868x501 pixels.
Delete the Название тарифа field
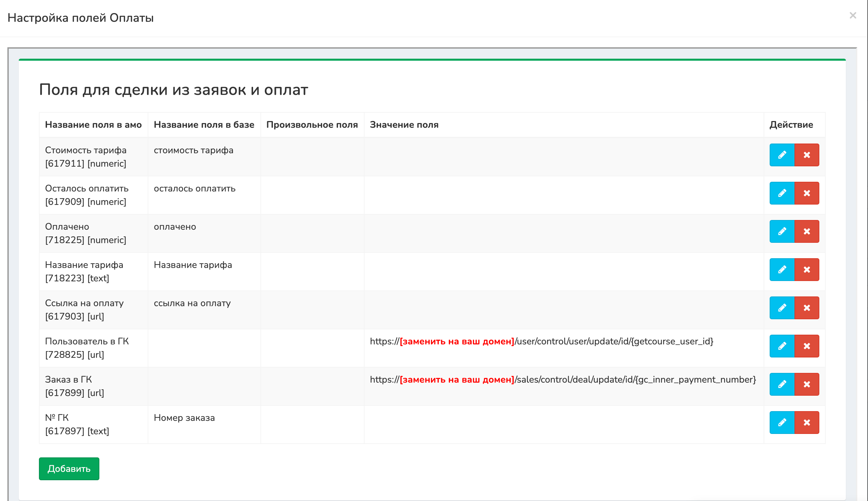click(806, 269)
